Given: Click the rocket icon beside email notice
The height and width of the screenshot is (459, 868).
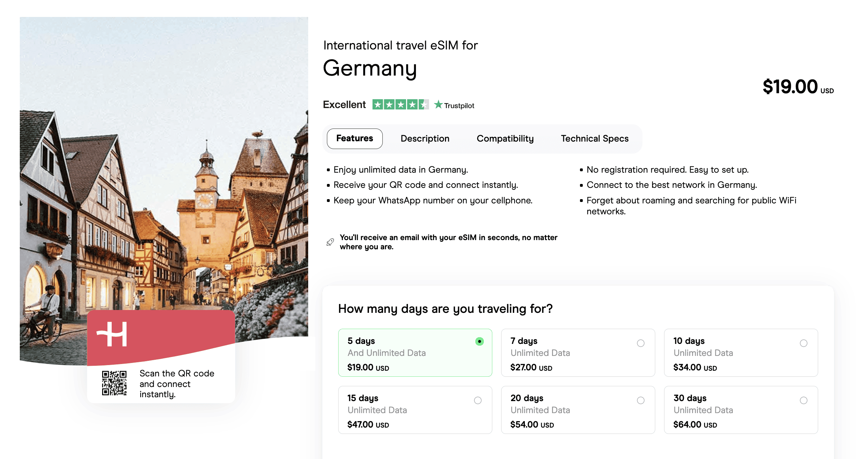Looking at the screenshot, I should tap(330, 242).
